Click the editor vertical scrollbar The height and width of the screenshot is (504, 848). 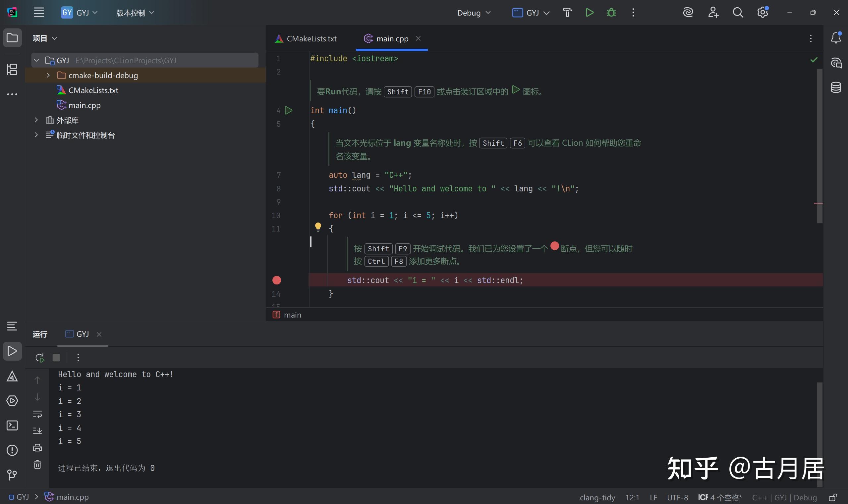(820, 146)
